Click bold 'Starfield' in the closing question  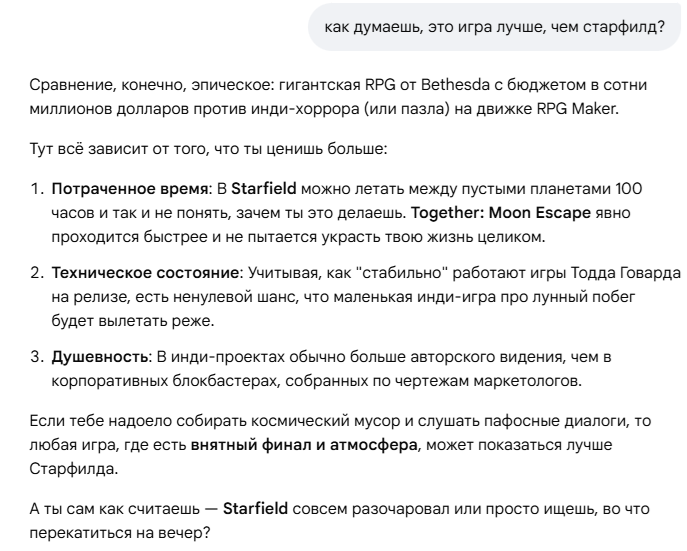click(255, 509)
